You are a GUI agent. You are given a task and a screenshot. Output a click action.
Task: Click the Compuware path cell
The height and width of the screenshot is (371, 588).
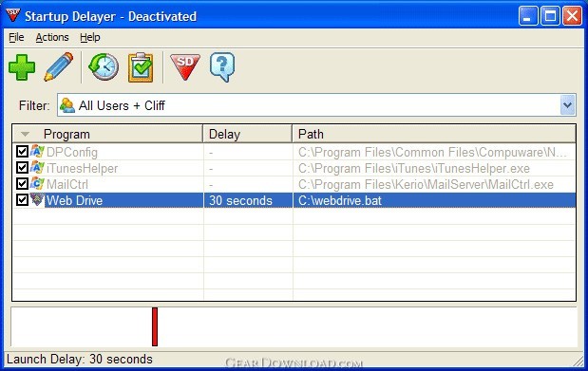pos(434,152)
